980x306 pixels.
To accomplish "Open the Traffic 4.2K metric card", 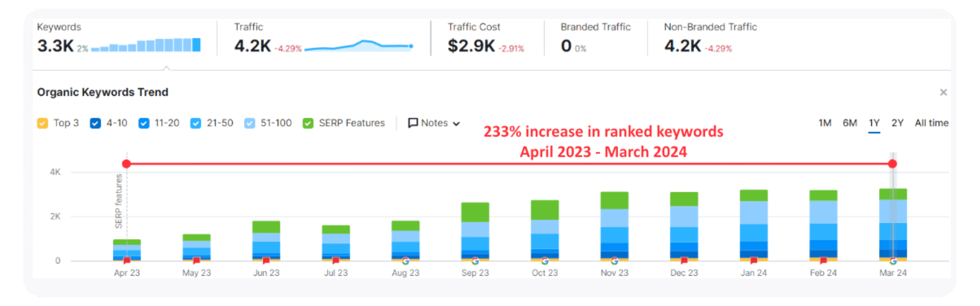I will [x=324, y=39].
